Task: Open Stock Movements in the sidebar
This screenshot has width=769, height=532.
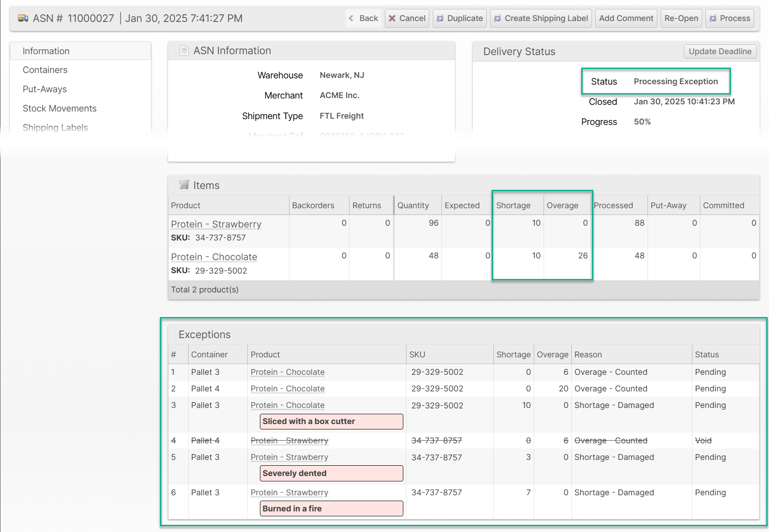Action: 60,108
